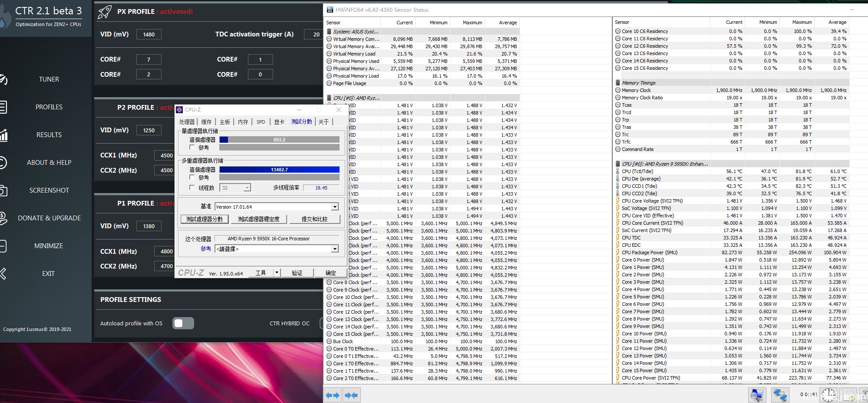Click the circle icon of Core 15 Clock
The width and height of the screenshot is (868, 403).
point(330,334)
